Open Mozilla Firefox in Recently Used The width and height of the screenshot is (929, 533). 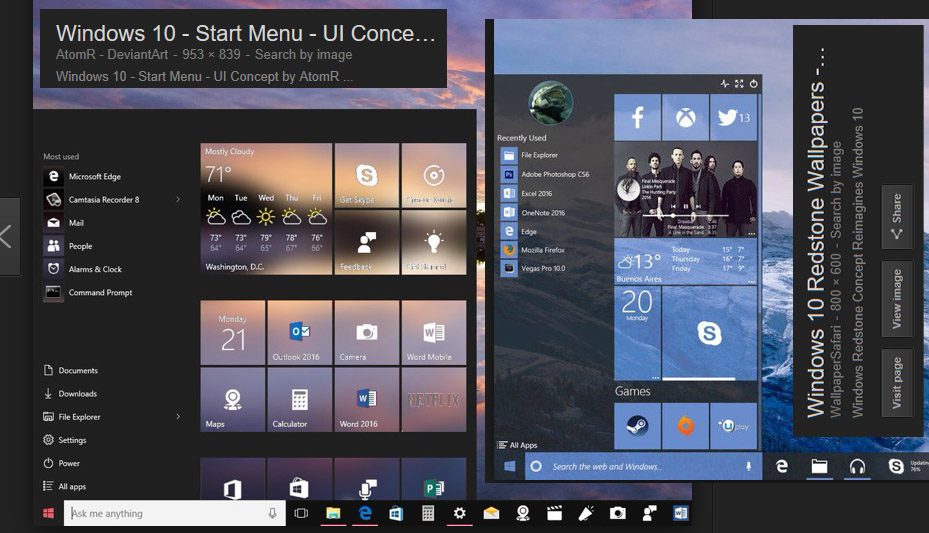(x=533, y=250)
